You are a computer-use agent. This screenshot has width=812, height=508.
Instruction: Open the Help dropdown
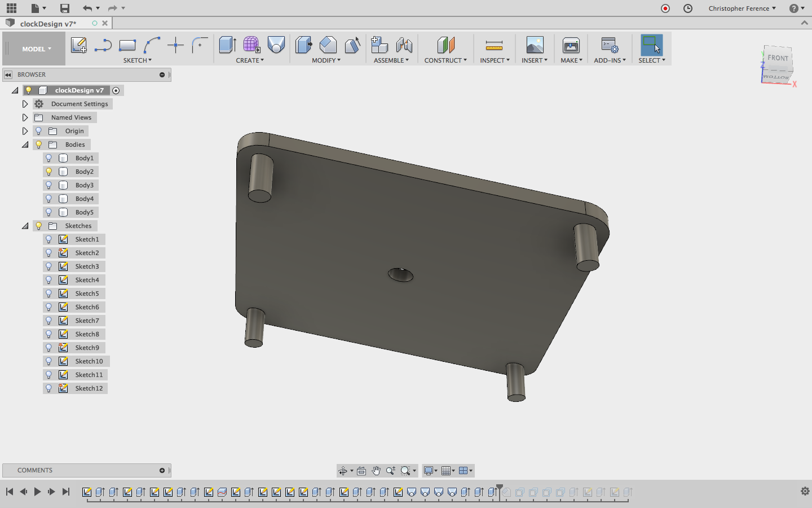(797, 8)
